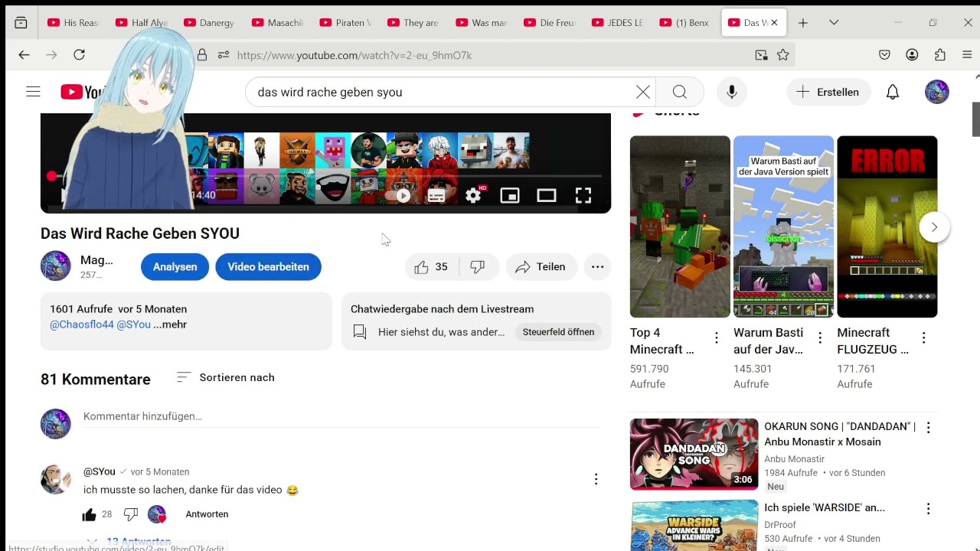Dislike the @SYou comment
Image resolution: width=980 pixels, height=551 pixels.
pyautogui.click(x=131, y=514)
